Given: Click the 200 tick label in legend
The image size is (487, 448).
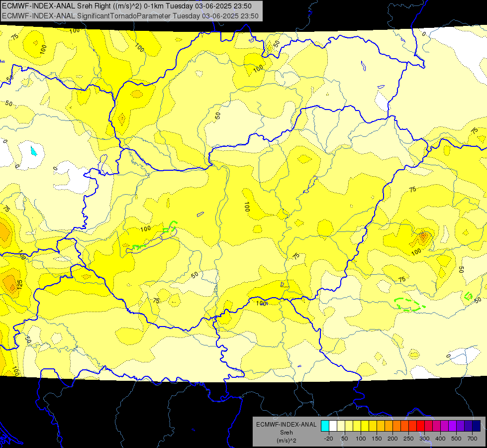Looking at the screenshot, I should (392, 439).
